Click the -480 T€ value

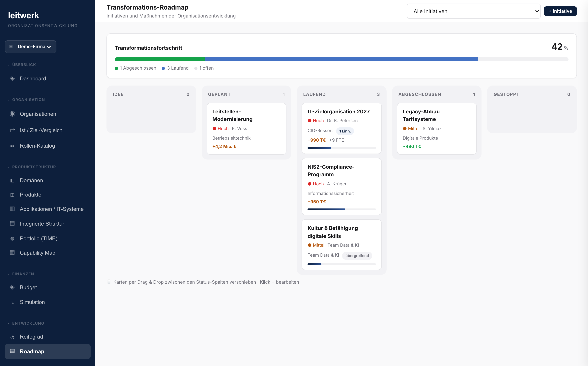412,146
